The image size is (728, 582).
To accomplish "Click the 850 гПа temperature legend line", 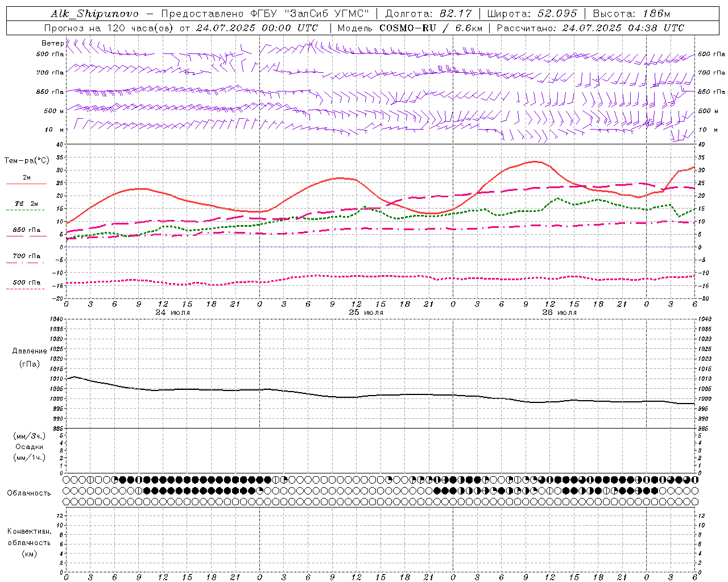I will tap(26, 236).
